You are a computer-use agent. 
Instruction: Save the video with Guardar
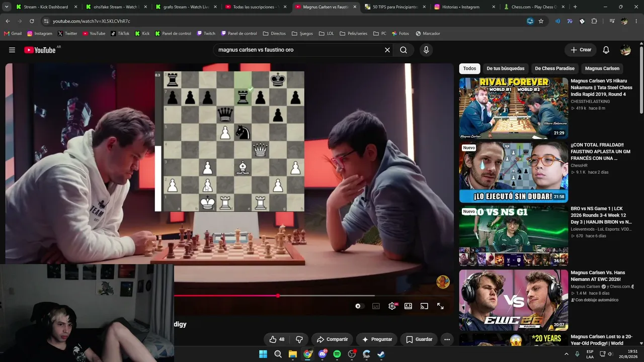tap(419, 339)
